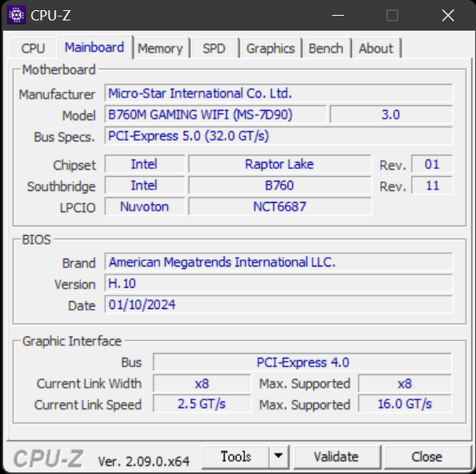
Task: Click the Current Link Speed 2.5 GT/s
Action: [x=202, y=404]
